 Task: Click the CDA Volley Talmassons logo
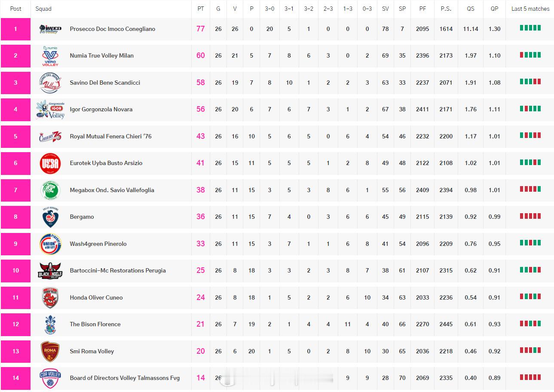click(50, 378)
